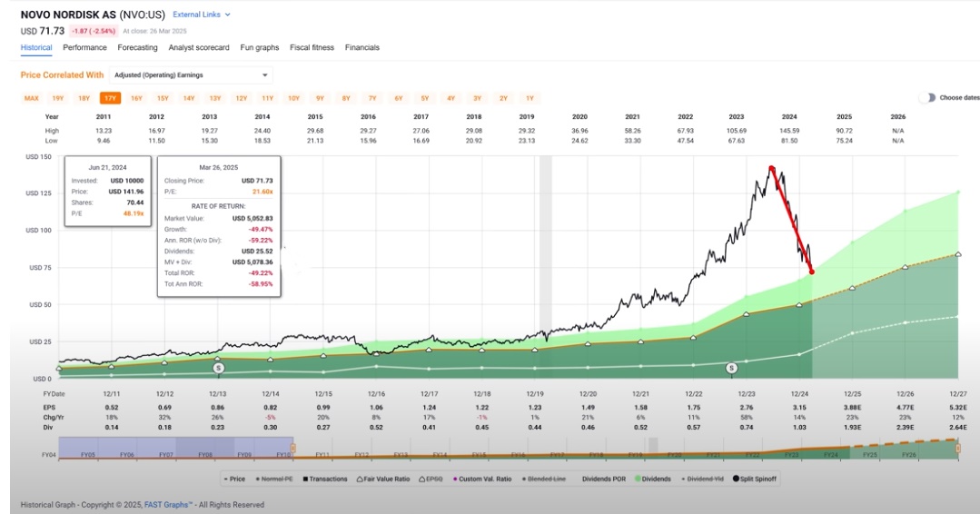980x514 pixels.
Task: Select the 13Y time range
Action: pyautogui.click(x=215, y=98)
